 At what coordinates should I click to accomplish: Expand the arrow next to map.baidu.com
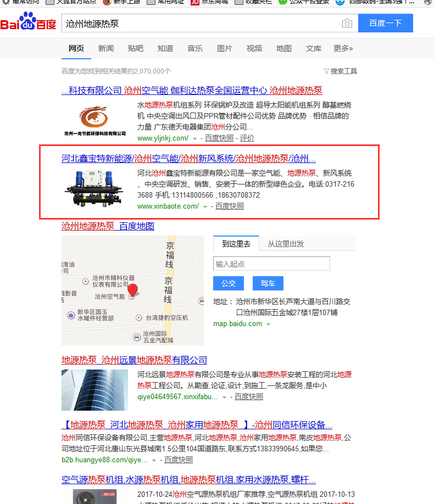tap(268, 324)
